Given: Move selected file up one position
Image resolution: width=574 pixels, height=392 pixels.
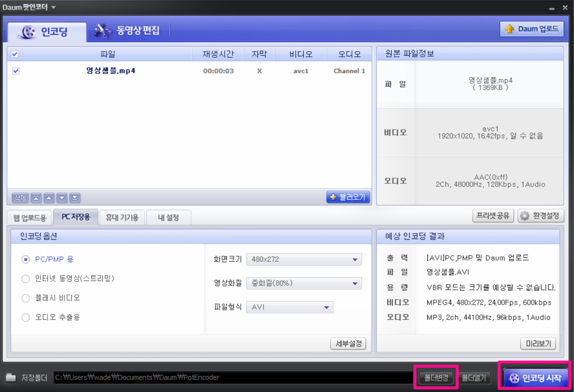Looking at the screenshot, I should click(x=49, y=198).
